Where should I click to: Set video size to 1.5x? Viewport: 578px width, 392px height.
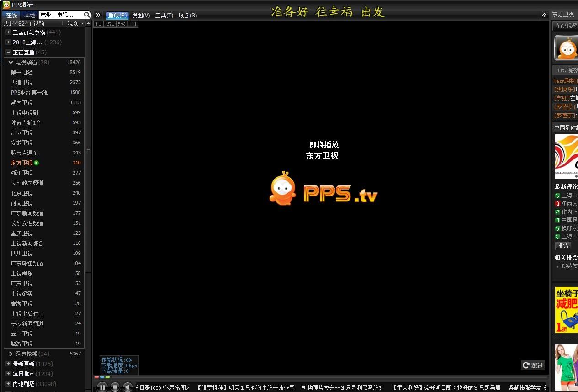(x=110, y=24)
